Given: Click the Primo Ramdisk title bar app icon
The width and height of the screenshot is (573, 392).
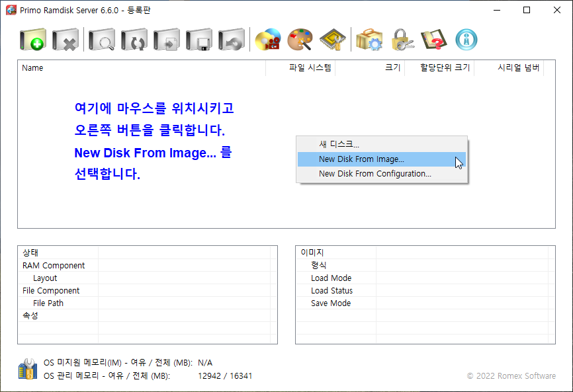Looking at the screenshot, I should tap(11, 10).
